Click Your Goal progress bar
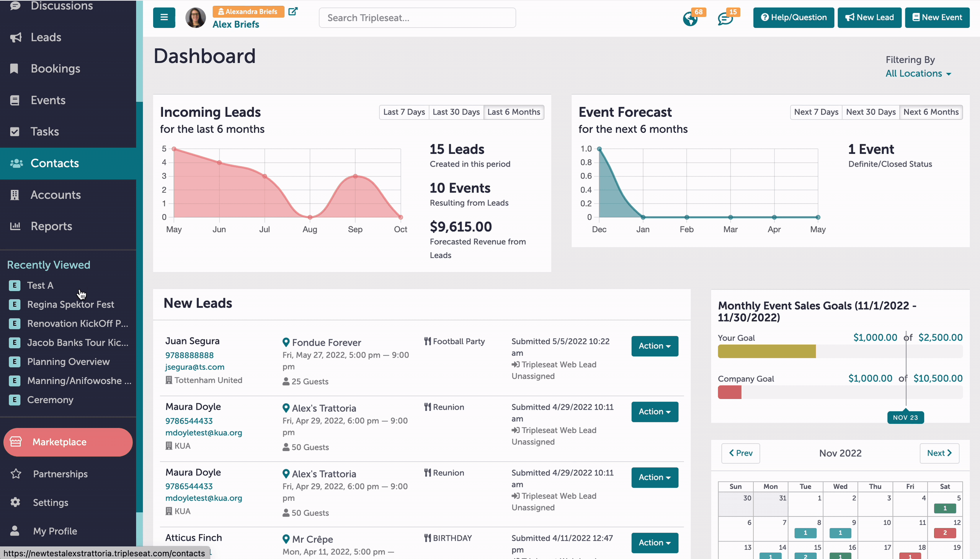The height and width of the screenshot is (559, 980). (840, 351)
